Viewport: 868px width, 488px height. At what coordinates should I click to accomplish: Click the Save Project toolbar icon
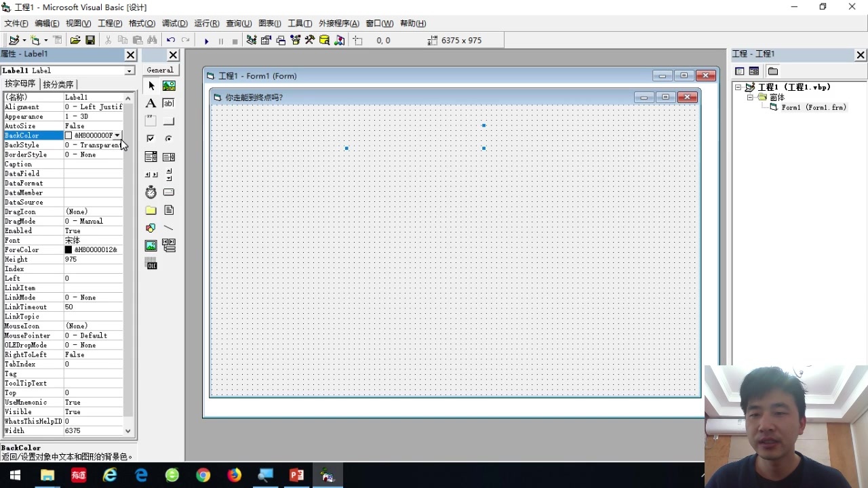90,41
